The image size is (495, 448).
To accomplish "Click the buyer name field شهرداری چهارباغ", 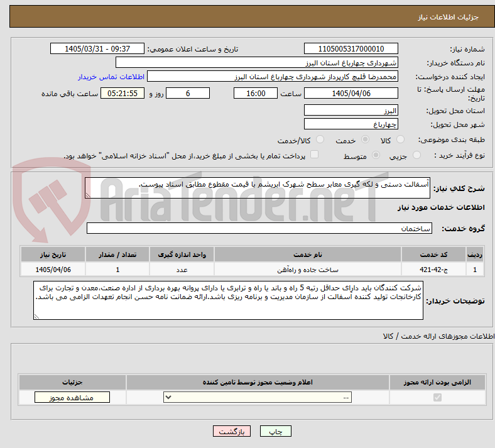I will (257, 62).
